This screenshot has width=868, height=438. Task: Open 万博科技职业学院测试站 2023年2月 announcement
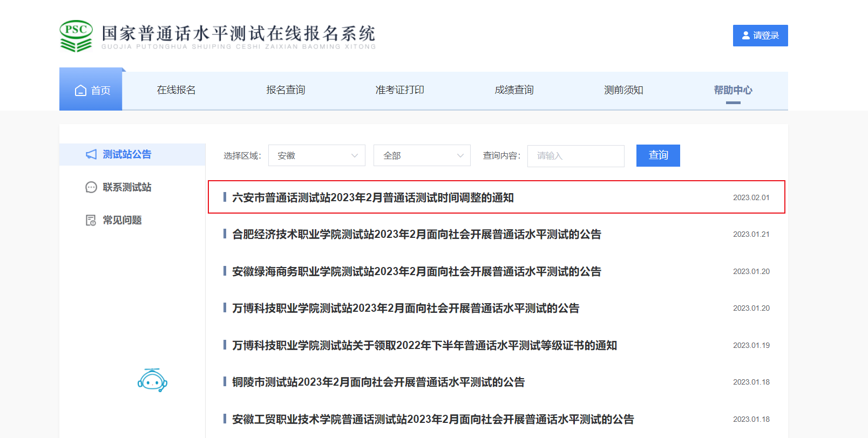[406, 308]
